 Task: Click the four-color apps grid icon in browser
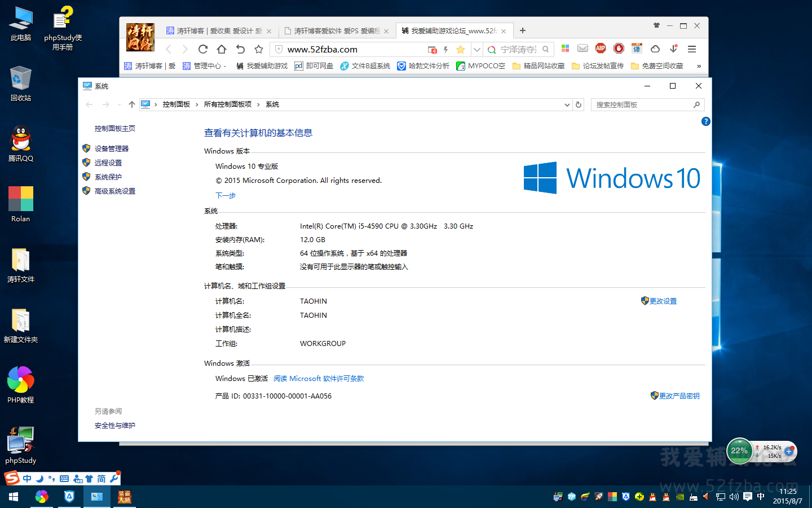point(565,49)
